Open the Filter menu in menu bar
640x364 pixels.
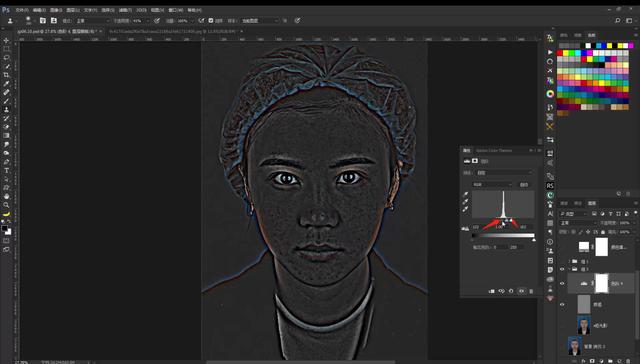[x=125, y=10]
